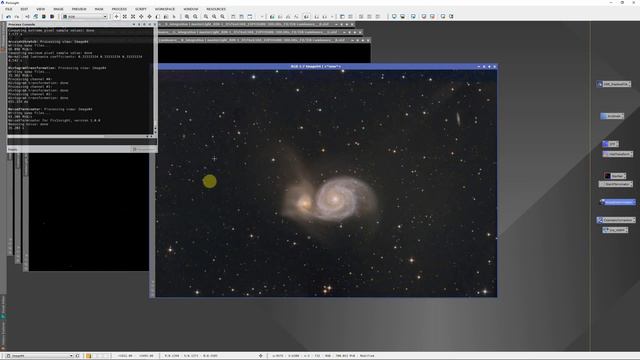The height and width of the screenshot is (360, 640).
Task: Select the Pan mode four-arrow icon
Action: coord(141,17)
